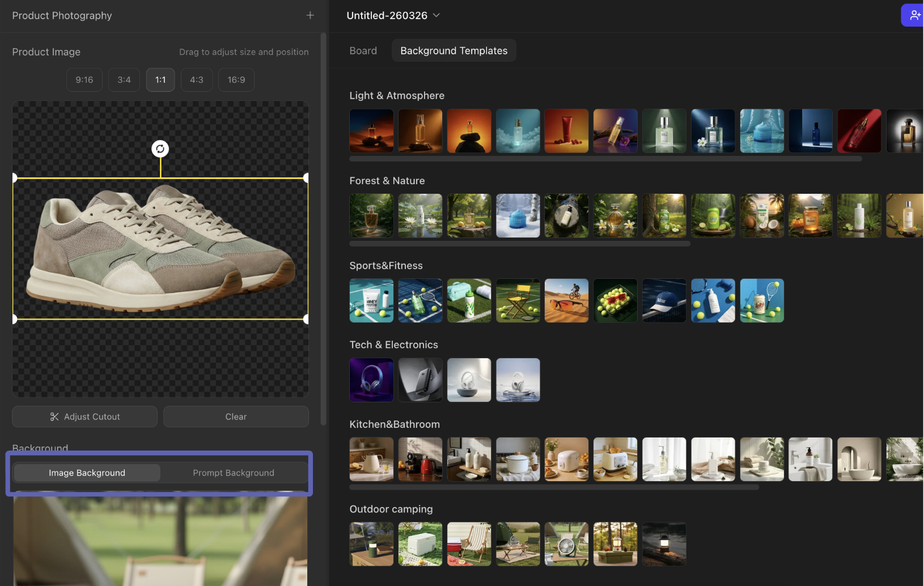The height and width of the screenshot is (586, 924).
Task: Click the Adjust Cutout scissors button
Action: [x=84, y=417]
